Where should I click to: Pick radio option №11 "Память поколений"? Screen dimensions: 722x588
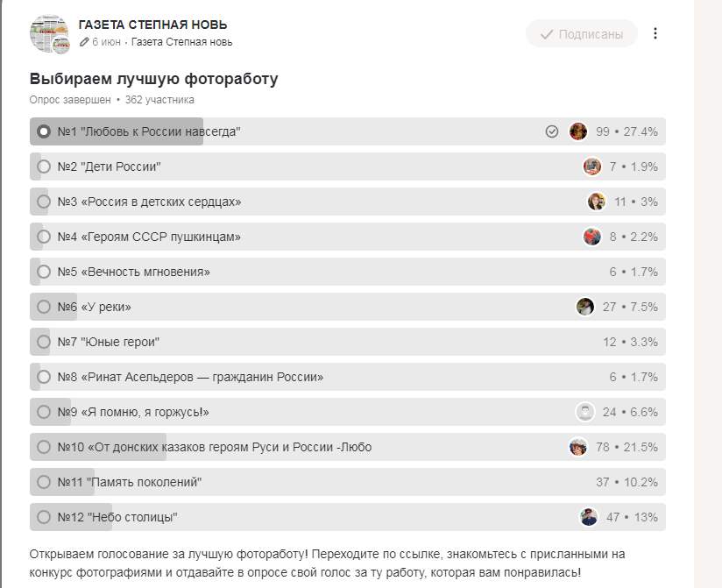click(44, 482)
